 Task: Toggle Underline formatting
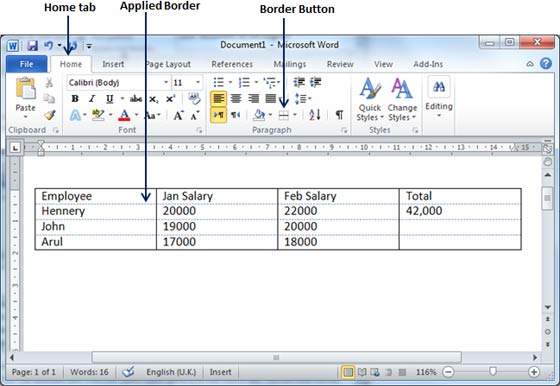tap(109, 99)
